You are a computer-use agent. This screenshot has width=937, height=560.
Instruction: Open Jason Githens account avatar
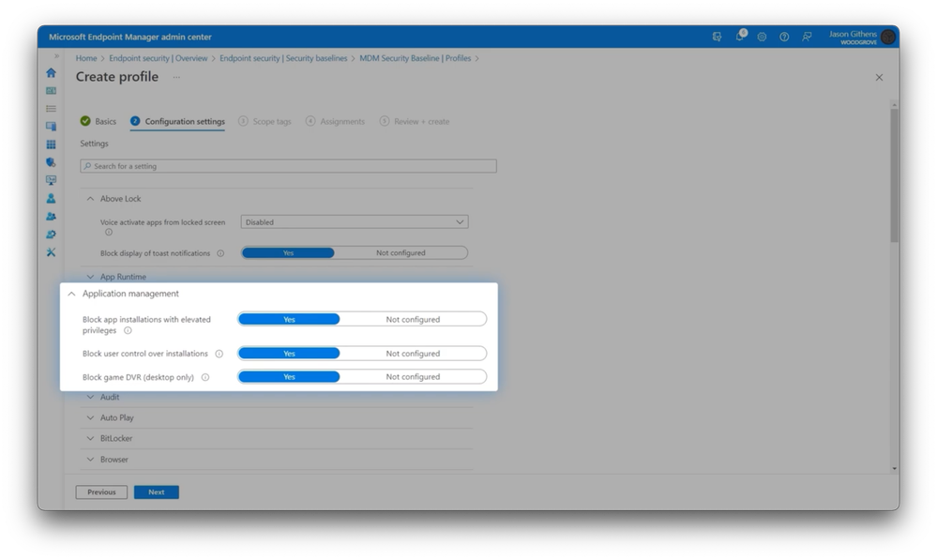888,38
